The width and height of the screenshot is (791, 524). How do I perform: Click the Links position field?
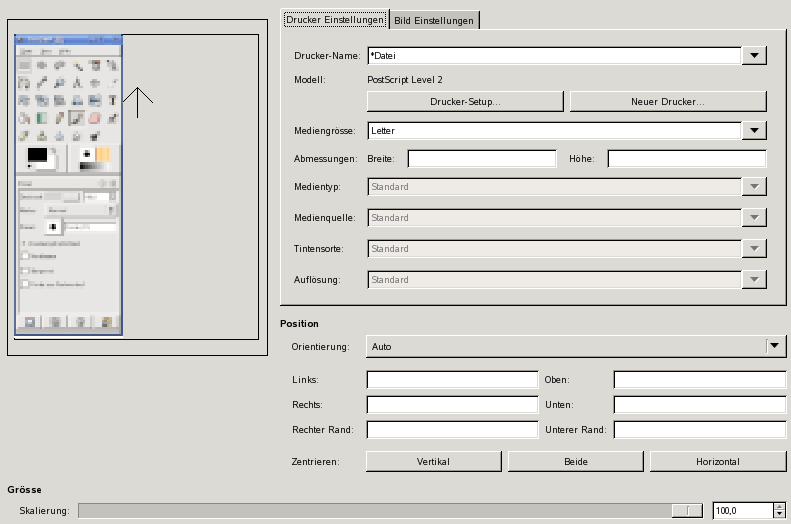[x=452, y=380]
